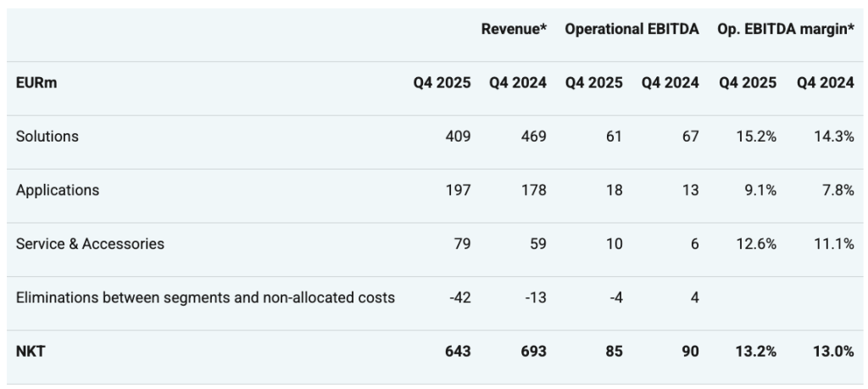
Task: Click the NKT total row label
Action: (31, 351)
